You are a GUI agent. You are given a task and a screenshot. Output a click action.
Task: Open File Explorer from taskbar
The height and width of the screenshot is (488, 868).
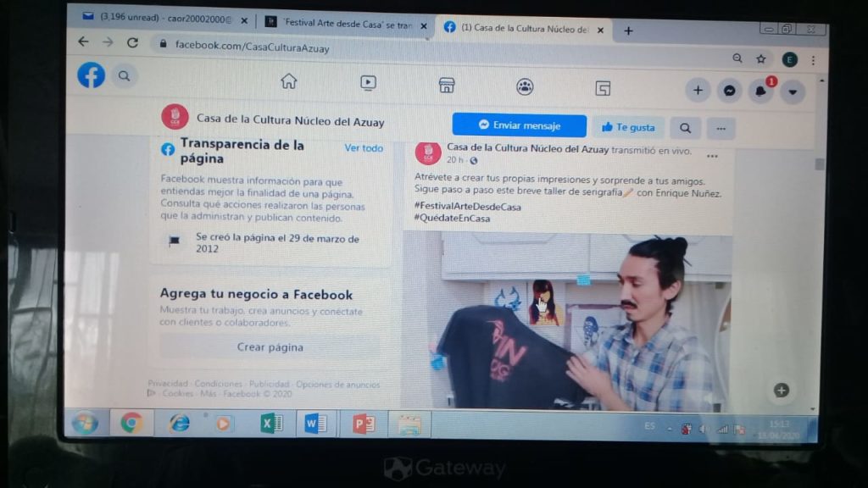pos(409,425)
